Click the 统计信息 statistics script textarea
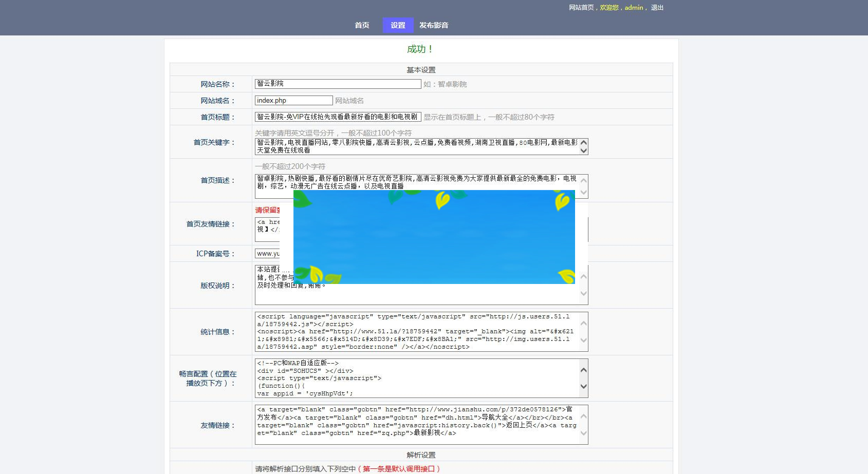Viewport: 868px width, 474px height. click(411, 331)
